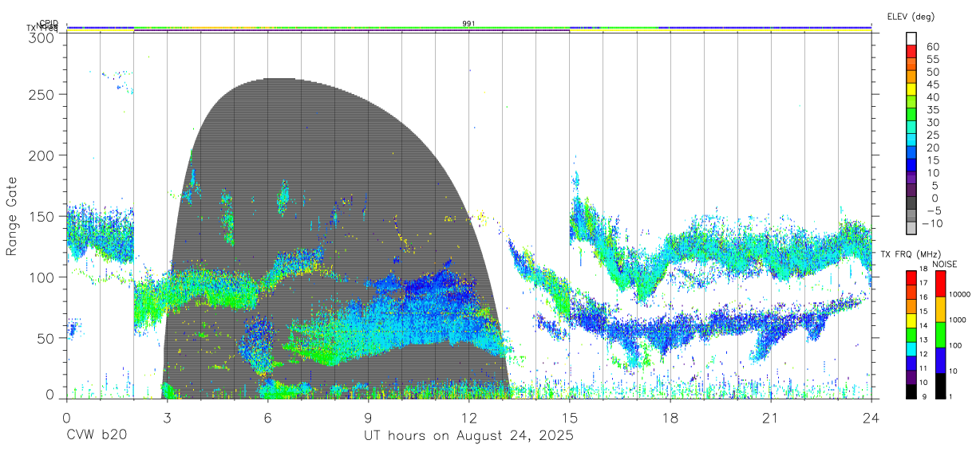Click the '10000' label on the NOISE scale

[x=962, y=295]
